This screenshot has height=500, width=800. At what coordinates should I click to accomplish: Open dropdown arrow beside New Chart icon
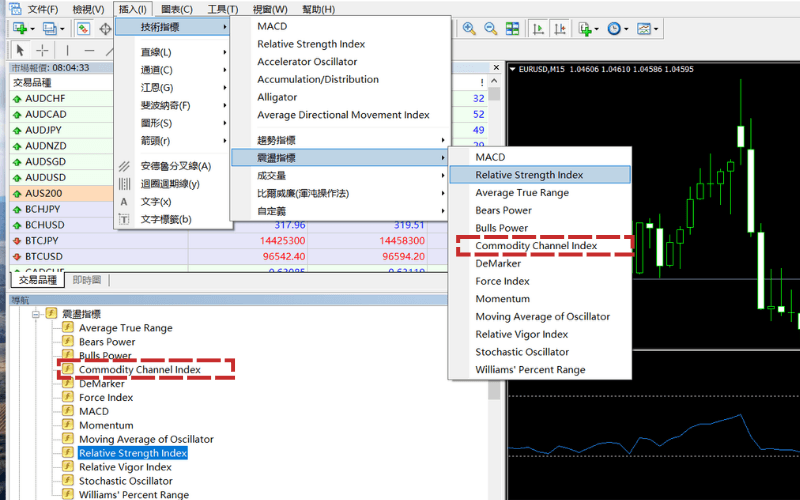[33, 29]
